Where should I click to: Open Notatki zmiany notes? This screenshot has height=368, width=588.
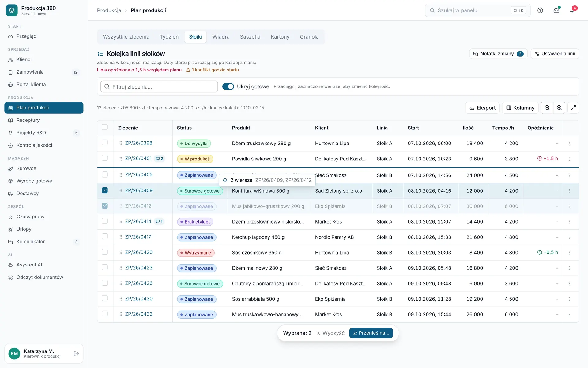pyautogui.click(x=498, y=54)
